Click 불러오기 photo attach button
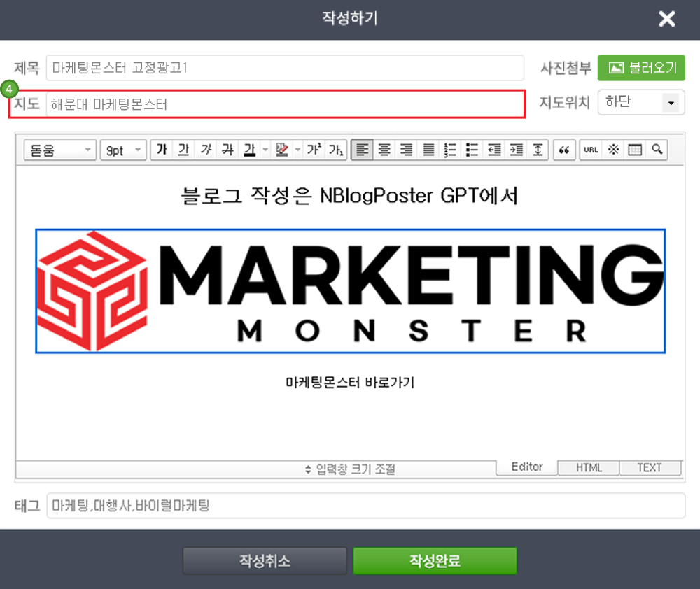 pos(641,68)
